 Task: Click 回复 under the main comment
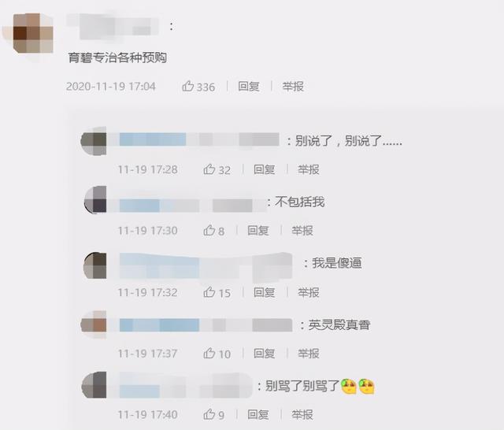(249, 86)
